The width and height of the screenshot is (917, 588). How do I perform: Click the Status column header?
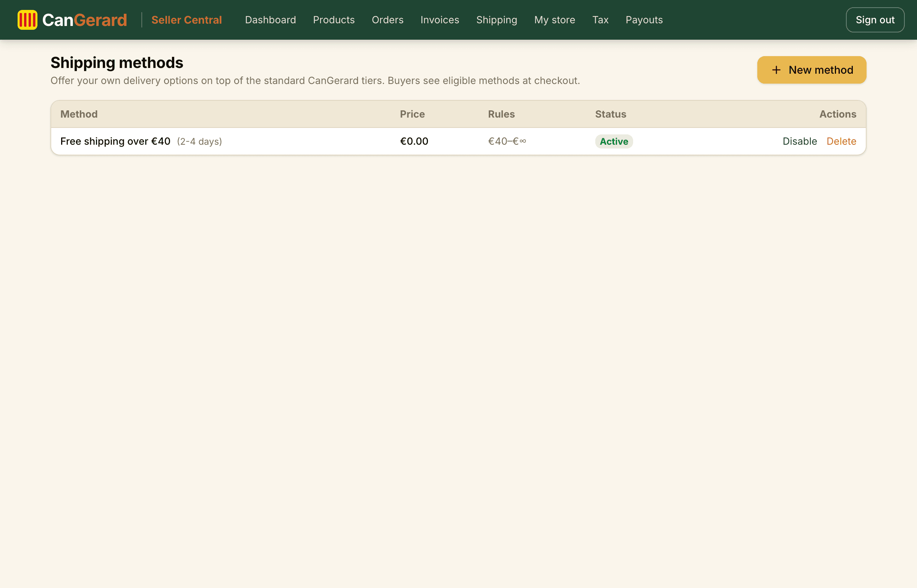coord(611,114)
